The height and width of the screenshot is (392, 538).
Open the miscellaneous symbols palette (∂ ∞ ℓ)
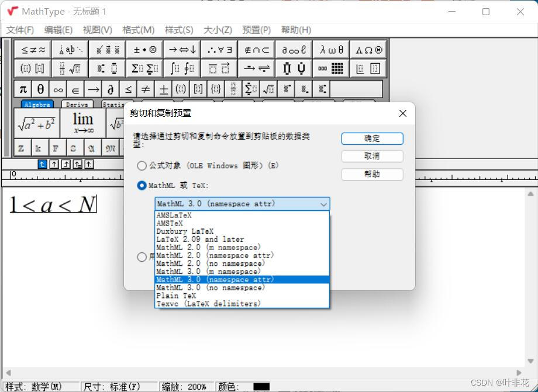(294, 50)
